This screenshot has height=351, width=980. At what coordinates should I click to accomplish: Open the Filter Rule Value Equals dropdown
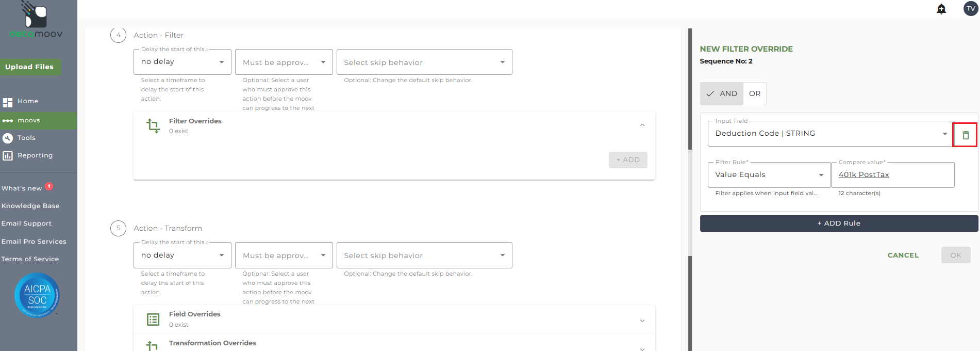[x=769, y=175]
